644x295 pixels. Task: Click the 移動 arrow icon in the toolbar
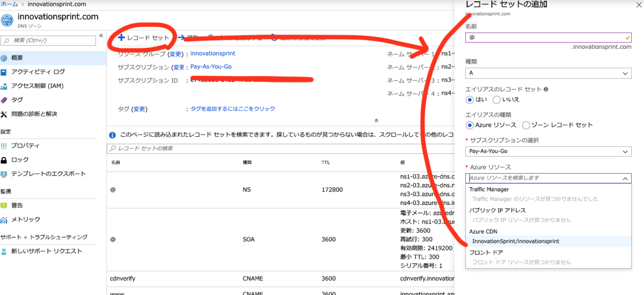pyautogui.click(x=181, y=38)
